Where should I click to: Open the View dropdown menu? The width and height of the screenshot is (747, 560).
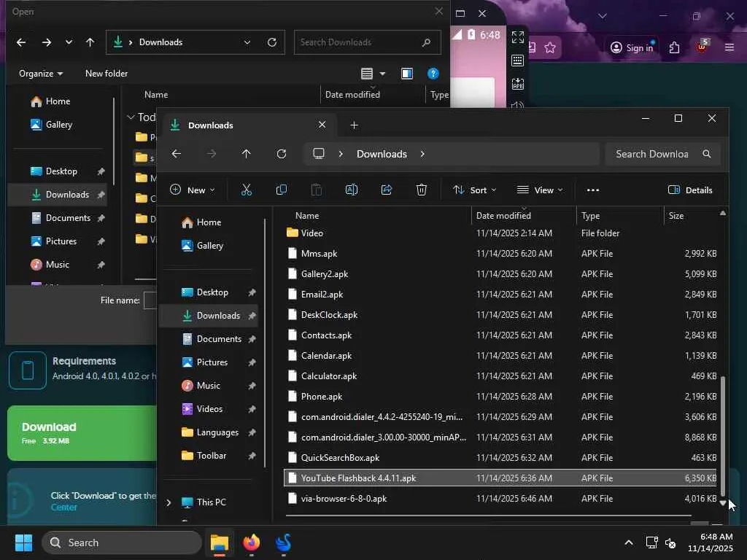click(540, 190)
